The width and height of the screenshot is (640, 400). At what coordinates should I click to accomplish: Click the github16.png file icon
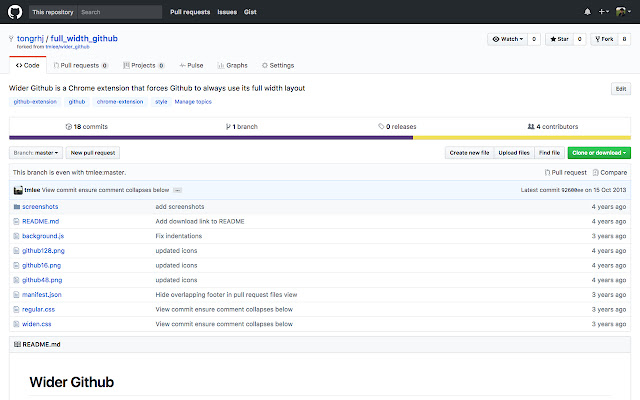pyautogui.click(x=16, y=265)
